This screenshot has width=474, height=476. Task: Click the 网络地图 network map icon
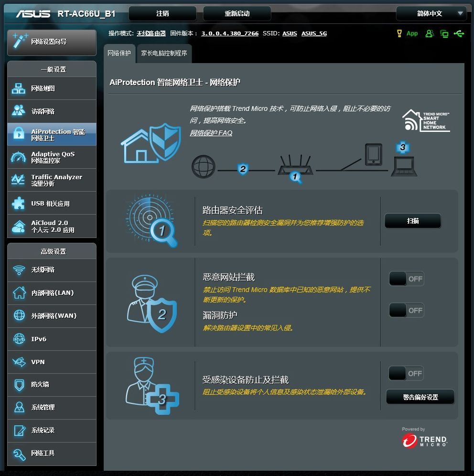coord(19,88)
